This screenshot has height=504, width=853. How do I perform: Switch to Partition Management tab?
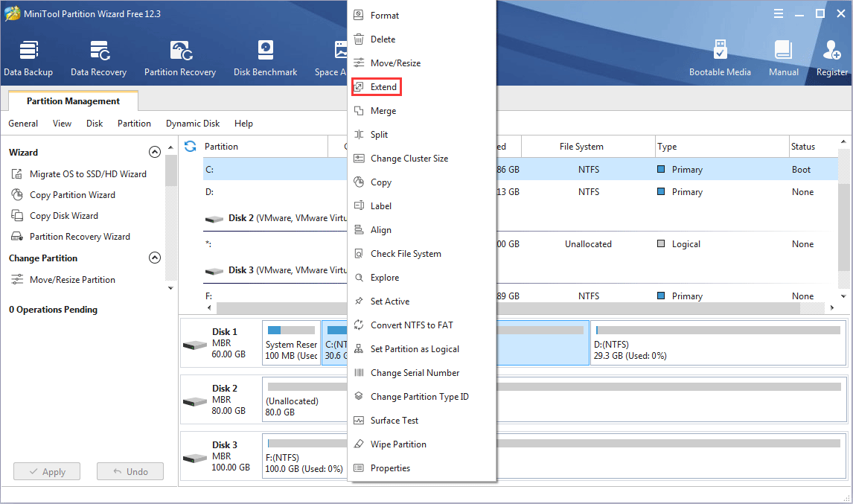click(x=73, y=101)
